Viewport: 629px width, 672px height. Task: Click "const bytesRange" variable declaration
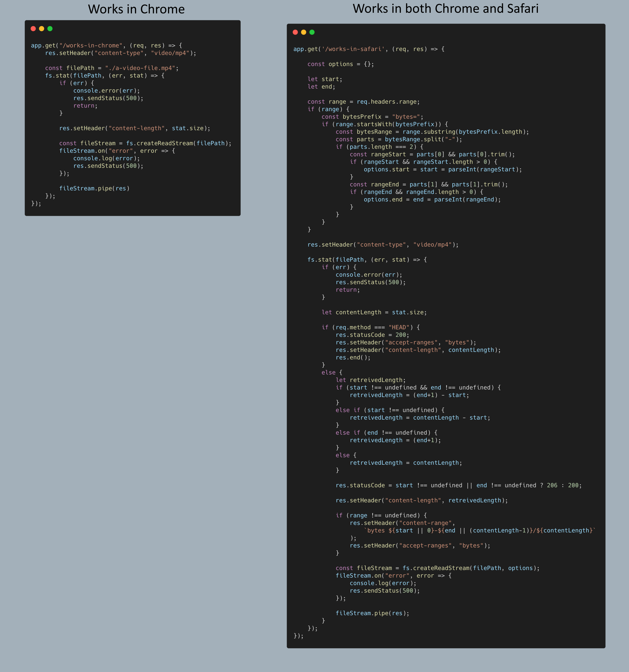[364, 132]
